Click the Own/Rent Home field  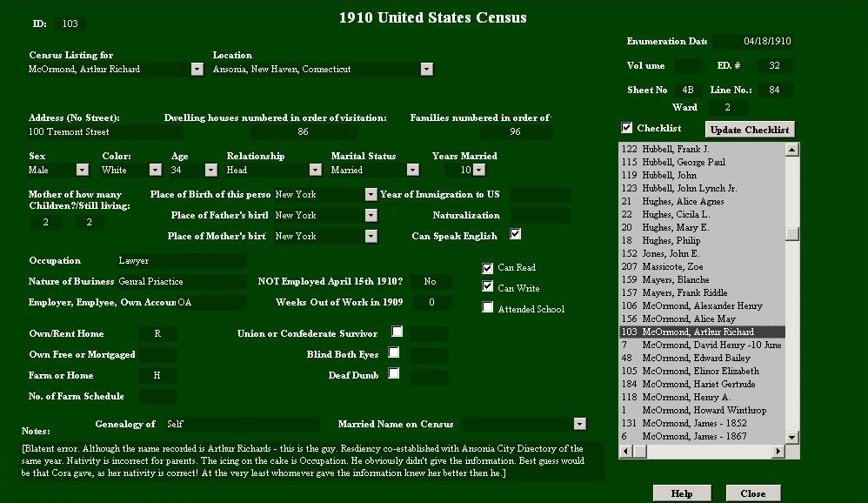157,334
